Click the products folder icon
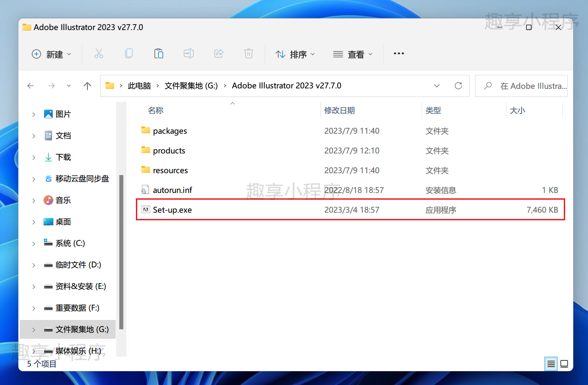The width and height of the screenshot is (588, 385). tap(145, 150)
